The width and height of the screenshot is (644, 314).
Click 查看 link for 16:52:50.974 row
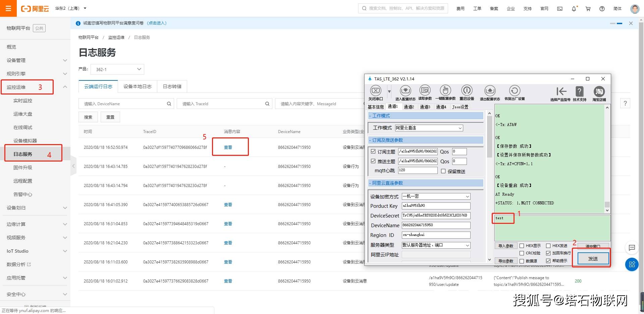[228, 147]
